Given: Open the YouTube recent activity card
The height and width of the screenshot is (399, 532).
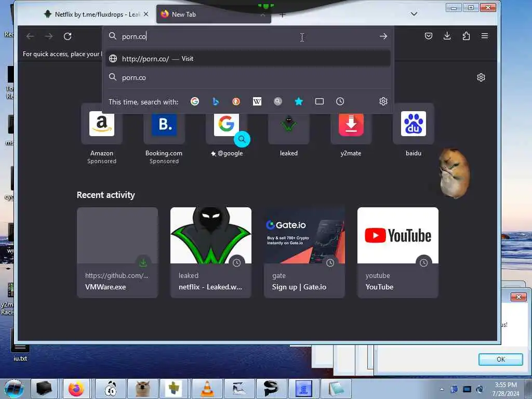Looking at the screenshot, I should point(397,253).
